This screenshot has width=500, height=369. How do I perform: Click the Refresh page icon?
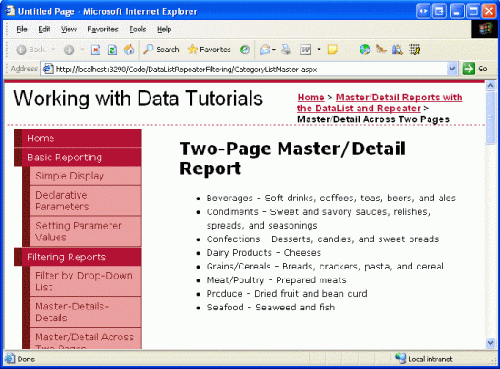pyautogui.click(x=112, y=50)
